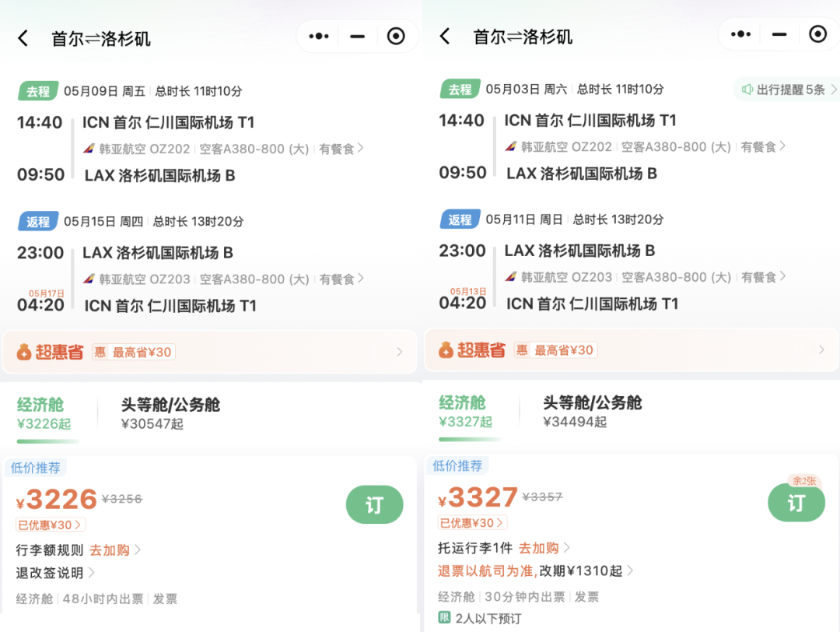Click 返程 badge for 05月11日 flight
This screenshot has width=840, height=632.
coord(460,219)
